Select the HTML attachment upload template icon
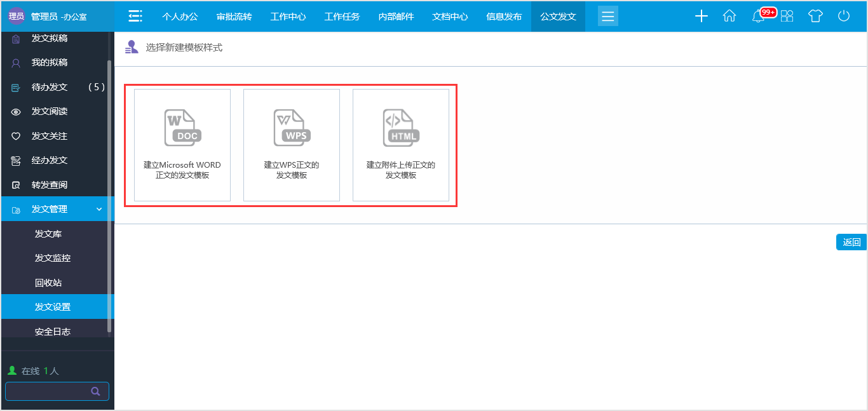This screenshot has width=868, height=411. 401,127
